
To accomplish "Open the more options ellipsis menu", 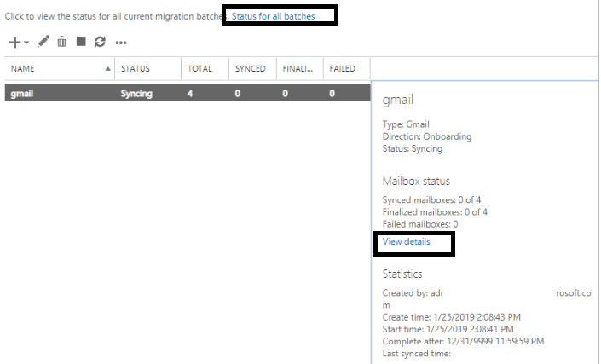I will (x=121, y=43).
